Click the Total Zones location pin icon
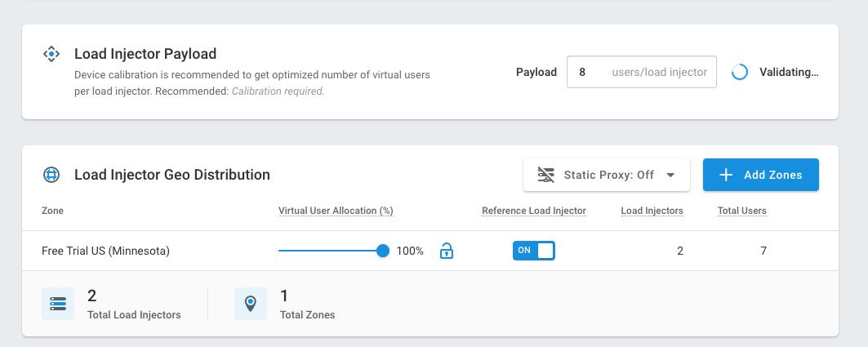The width and height of the screenshot is (868, 347). (250, 304)
